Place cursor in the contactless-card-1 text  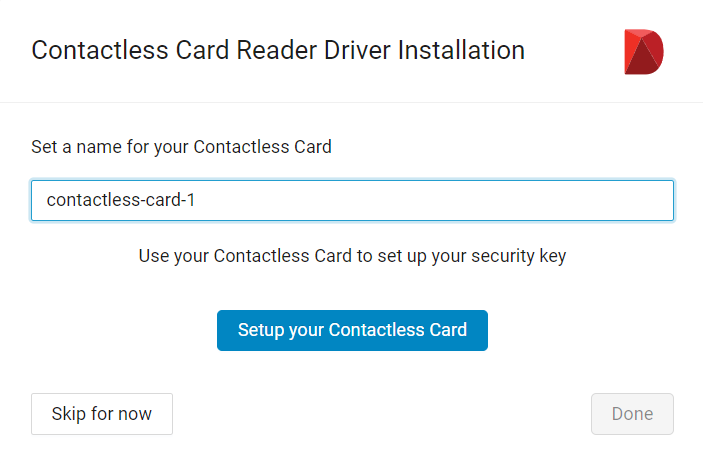click(121, 200)
